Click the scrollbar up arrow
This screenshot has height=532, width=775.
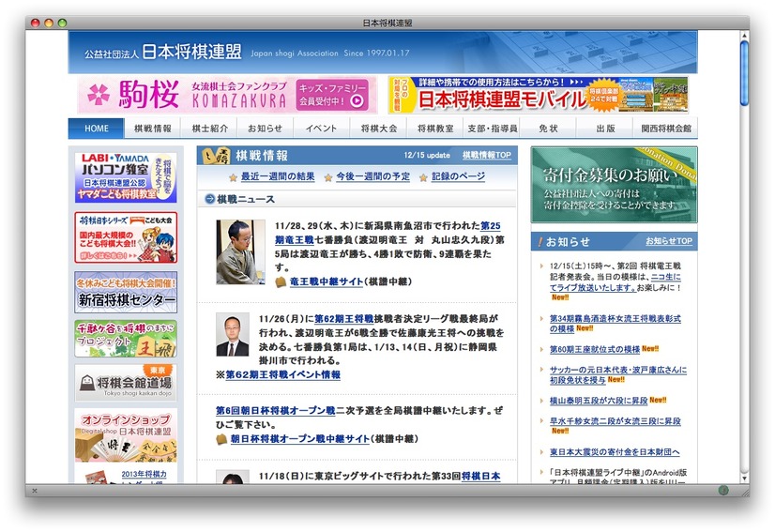[x=744, y=35]
